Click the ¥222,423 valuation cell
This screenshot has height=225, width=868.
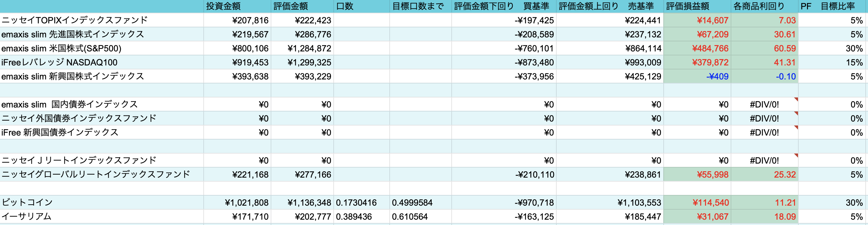pos(302,20)
